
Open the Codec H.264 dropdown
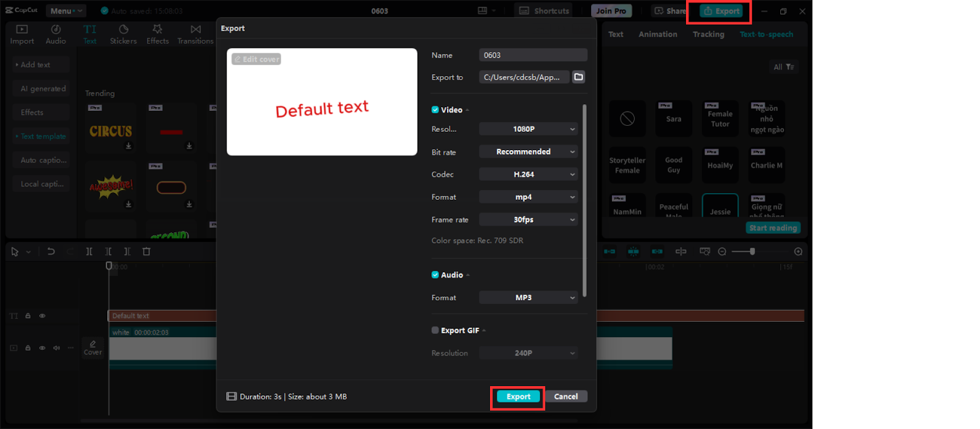[x=528, y=174]
